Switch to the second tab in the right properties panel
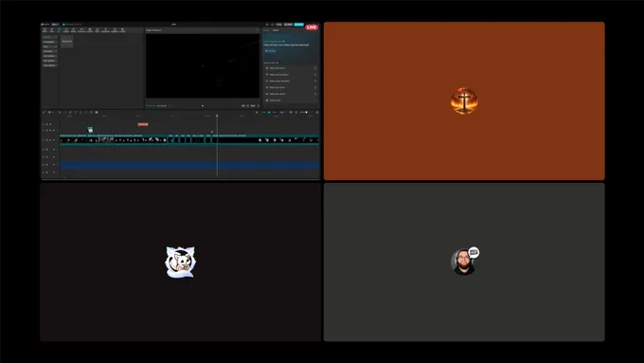The height and width of the screenshot is (363, 644). point(276,30)
